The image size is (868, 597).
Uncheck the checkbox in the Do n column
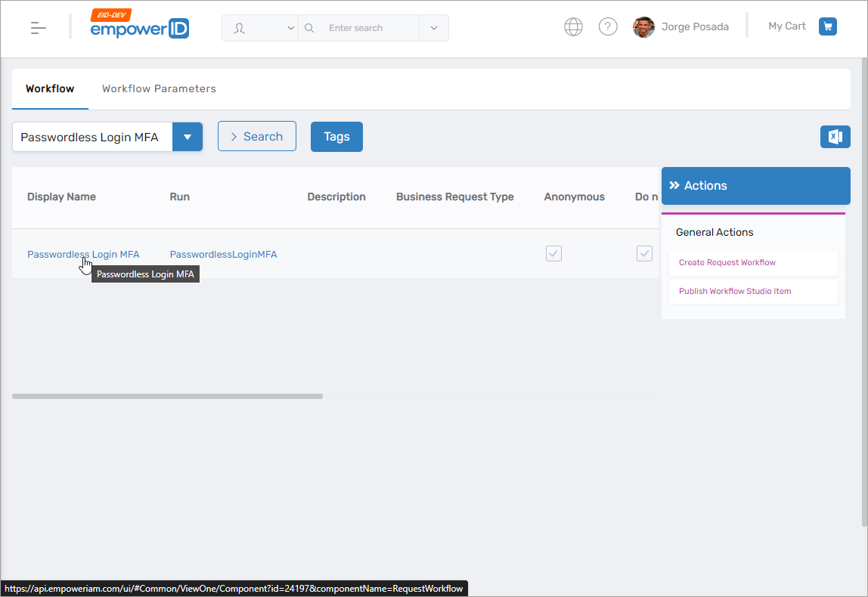coord(644,253)
